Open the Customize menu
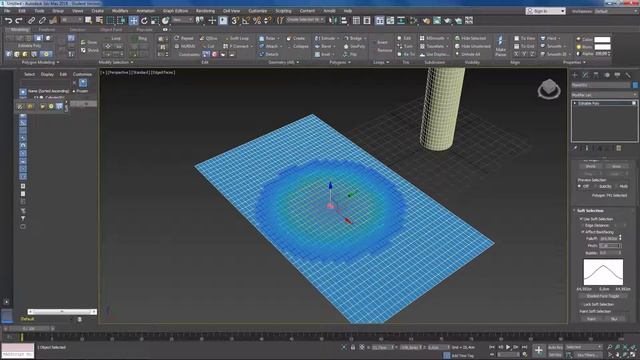 [258, 11]
